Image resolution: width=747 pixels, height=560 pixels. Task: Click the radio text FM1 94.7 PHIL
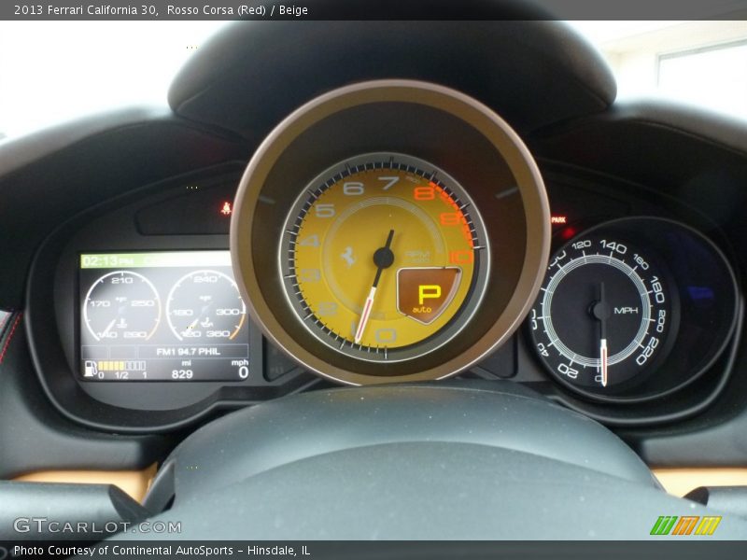coord(189,352)
